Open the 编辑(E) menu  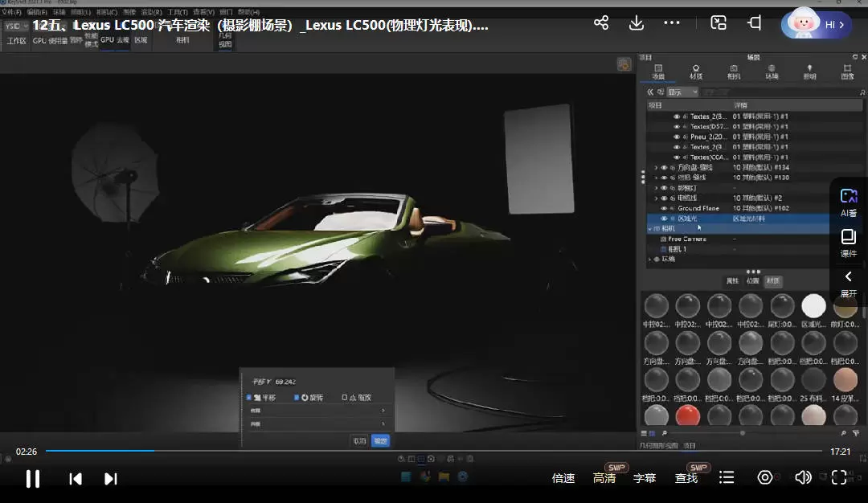tap(37, 11)
